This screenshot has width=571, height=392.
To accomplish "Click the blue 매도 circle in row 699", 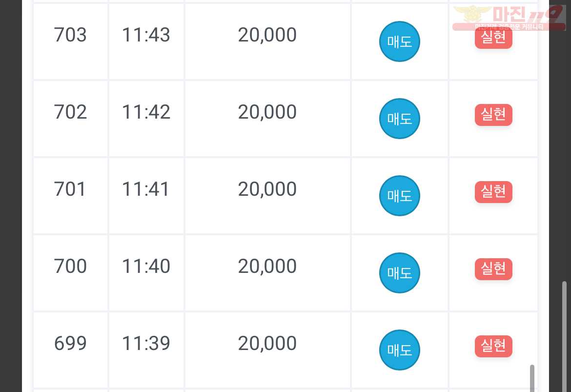I will point(400,350).
